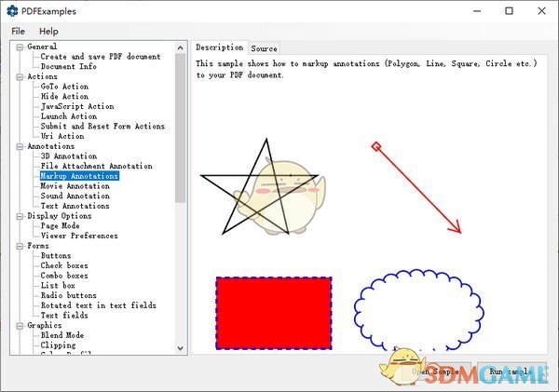Collapse the General tree node
Viewport: 559px width, 392px height.
[x=20, y=47]
